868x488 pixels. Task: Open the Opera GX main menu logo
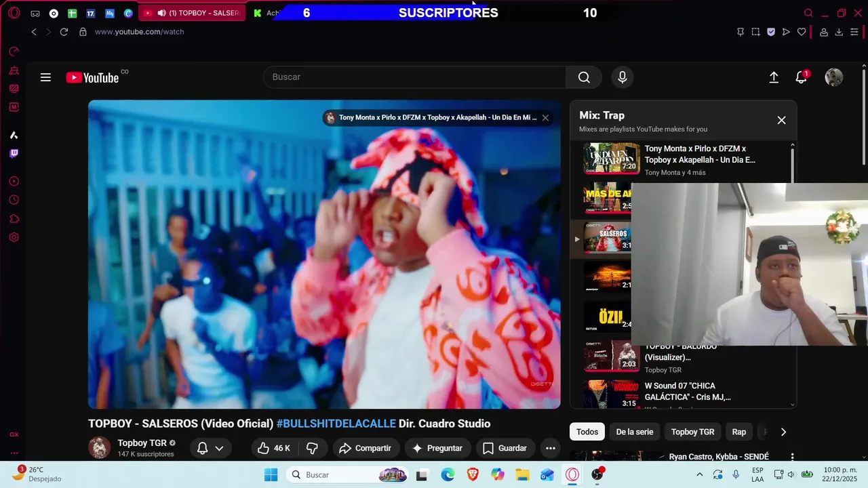coord(14,13)
